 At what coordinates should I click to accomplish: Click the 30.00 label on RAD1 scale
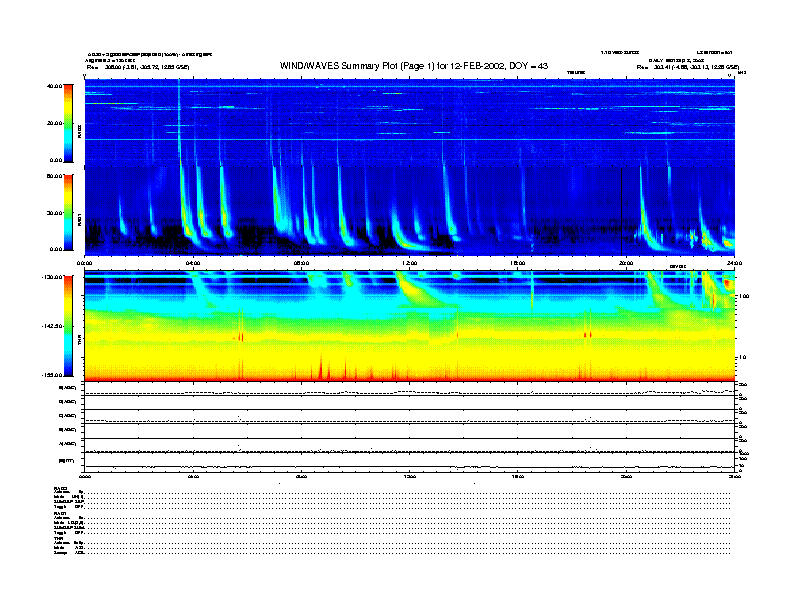click(55, 213)
